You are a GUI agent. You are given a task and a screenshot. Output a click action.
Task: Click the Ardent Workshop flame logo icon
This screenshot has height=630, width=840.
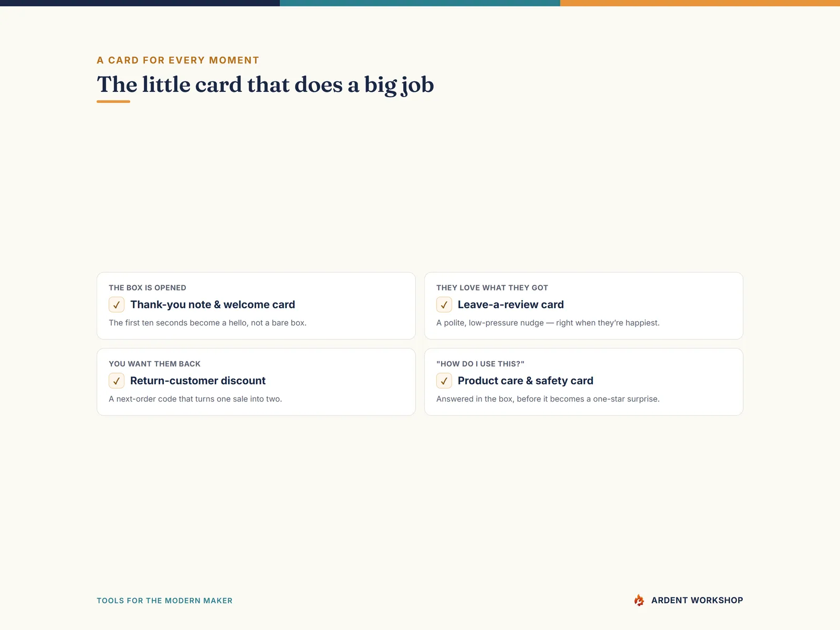click(639, 600)
